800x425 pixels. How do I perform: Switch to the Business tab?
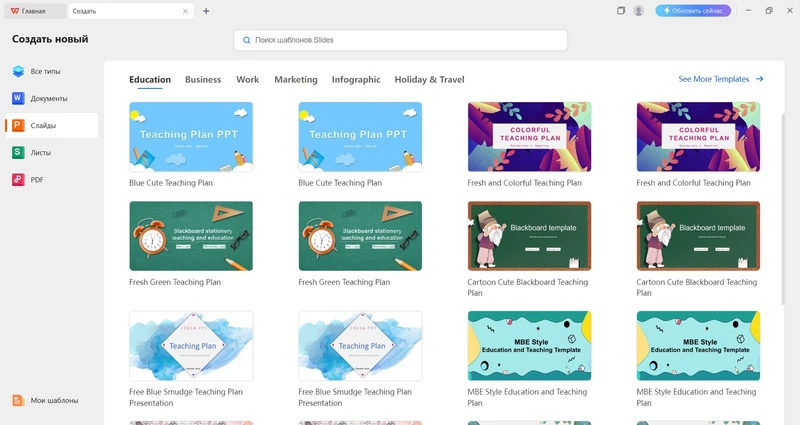pyautogui.click(x=203, y=80)
